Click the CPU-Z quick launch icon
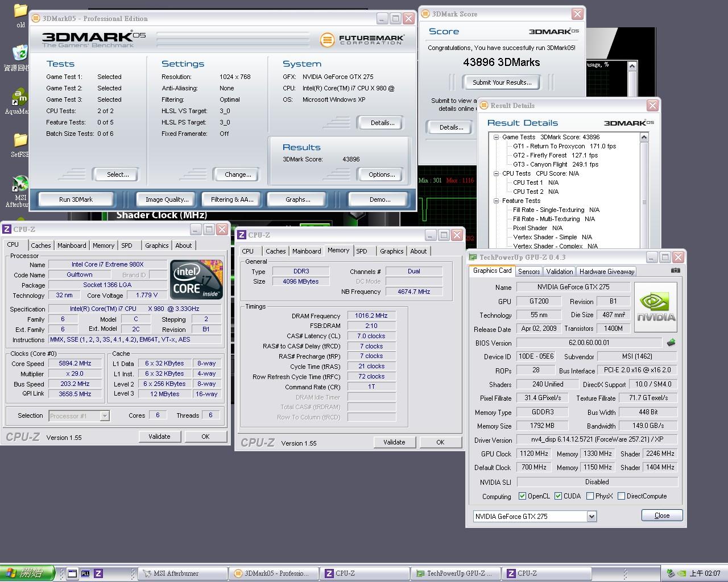This screenshot has height=582, width=728. [98, 573]
